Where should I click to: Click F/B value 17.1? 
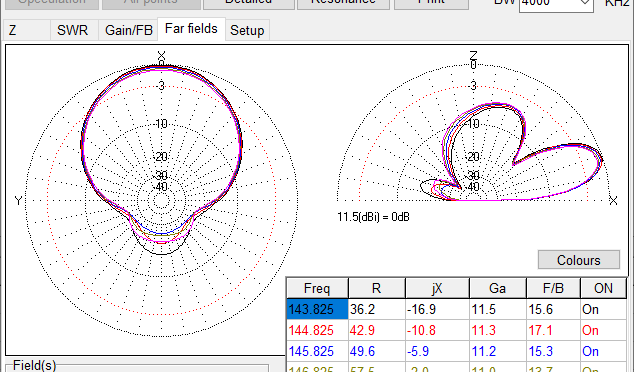[553, 330]
